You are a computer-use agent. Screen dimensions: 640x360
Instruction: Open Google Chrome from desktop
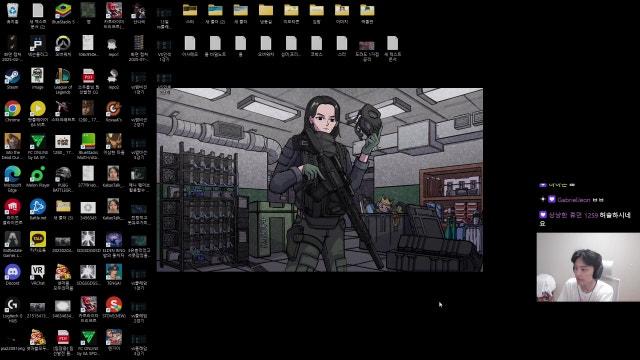[12, 111]
